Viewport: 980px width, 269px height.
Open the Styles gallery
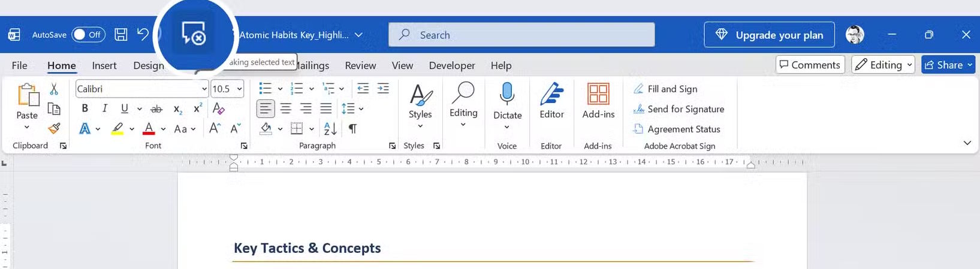420,106
